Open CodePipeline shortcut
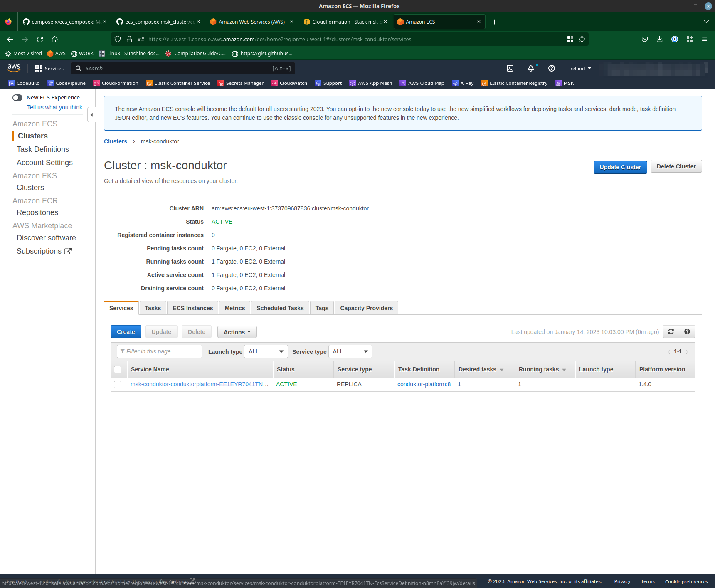 [x=67, y=83]
